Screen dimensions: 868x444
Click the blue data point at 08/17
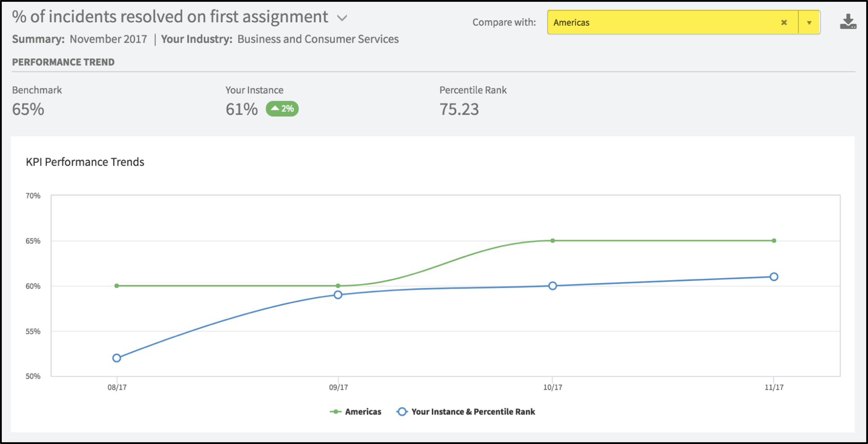(116, 358)
